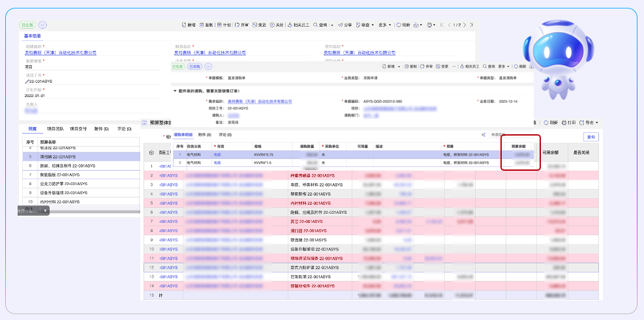Click the 刷新 refresh icon in top toolbar
The image size is (644, 320).
(403, 25)
